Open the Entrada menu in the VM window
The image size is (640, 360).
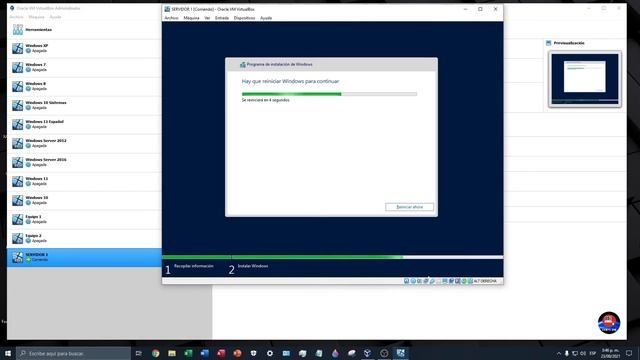tap(222, 18)
